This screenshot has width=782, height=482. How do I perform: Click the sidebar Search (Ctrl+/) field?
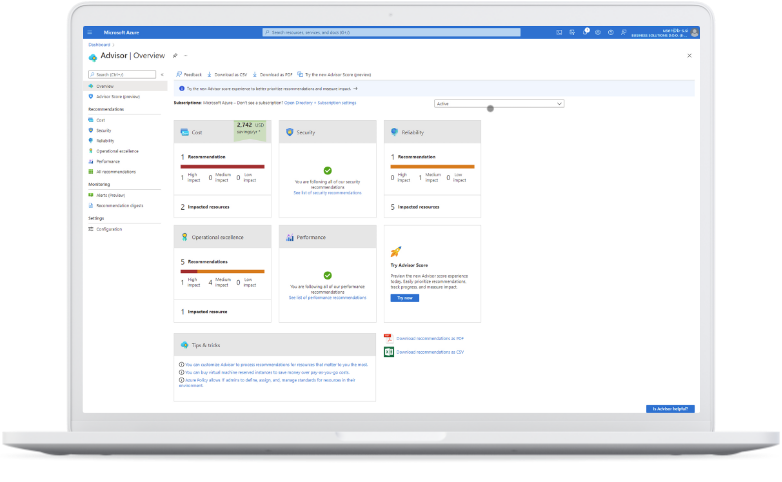click(122, 74)
